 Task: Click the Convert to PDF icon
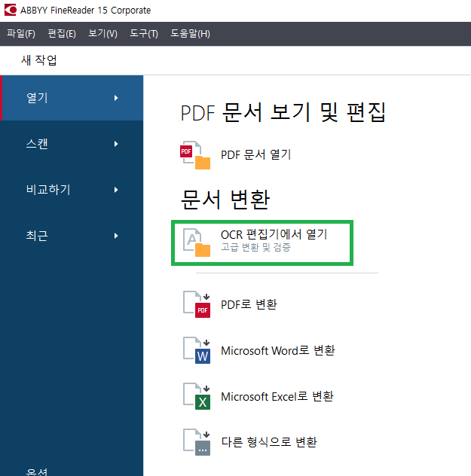[x=197, y=304]
